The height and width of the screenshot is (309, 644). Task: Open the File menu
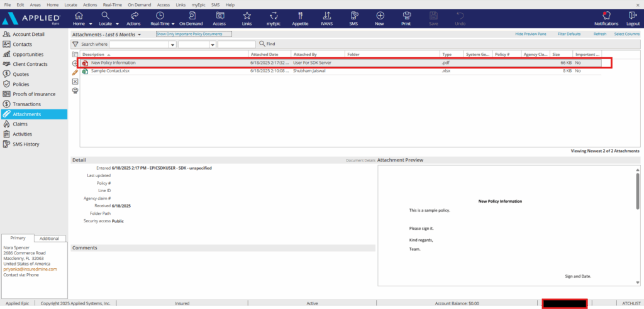(8, 4)
